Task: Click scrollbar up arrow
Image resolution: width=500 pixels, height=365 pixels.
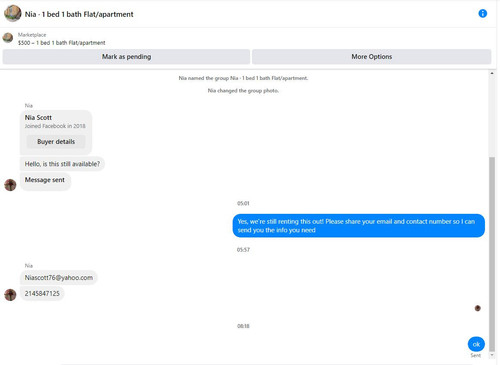Action: click(492, 73)
